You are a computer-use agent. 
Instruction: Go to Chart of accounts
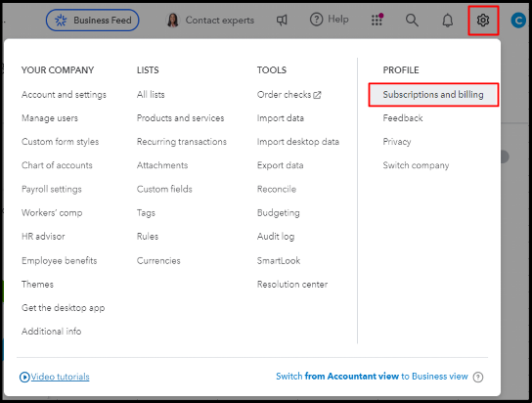[57, 165]
